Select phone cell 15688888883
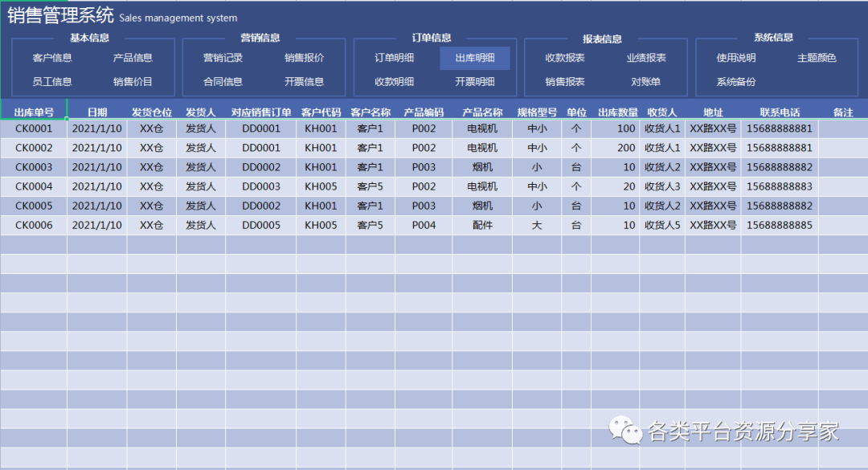The width and height of the screenshot is (868, 470). [780, 186]
